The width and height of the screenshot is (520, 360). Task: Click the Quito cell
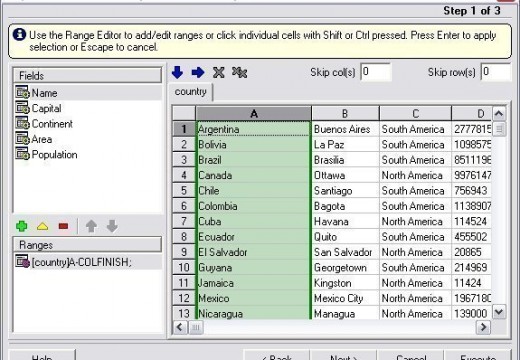[345, 237]
